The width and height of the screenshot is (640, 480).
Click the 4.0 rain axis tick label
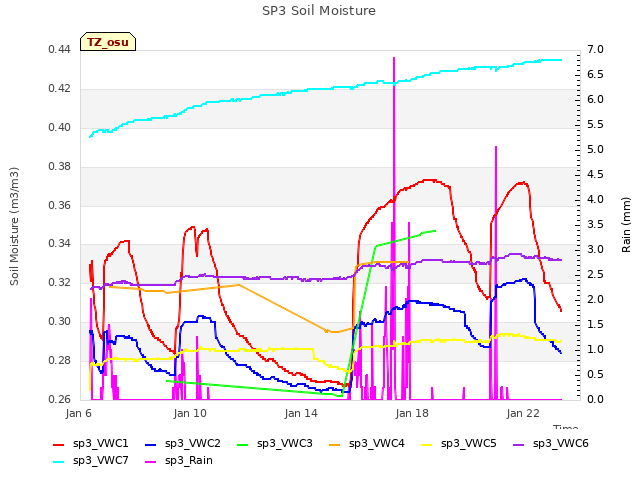coord(596,199)
